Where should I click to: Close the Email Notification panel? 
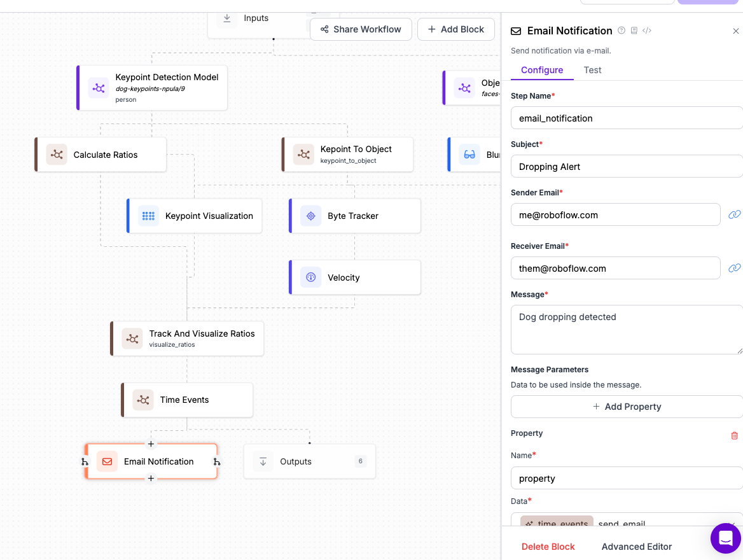736,31
